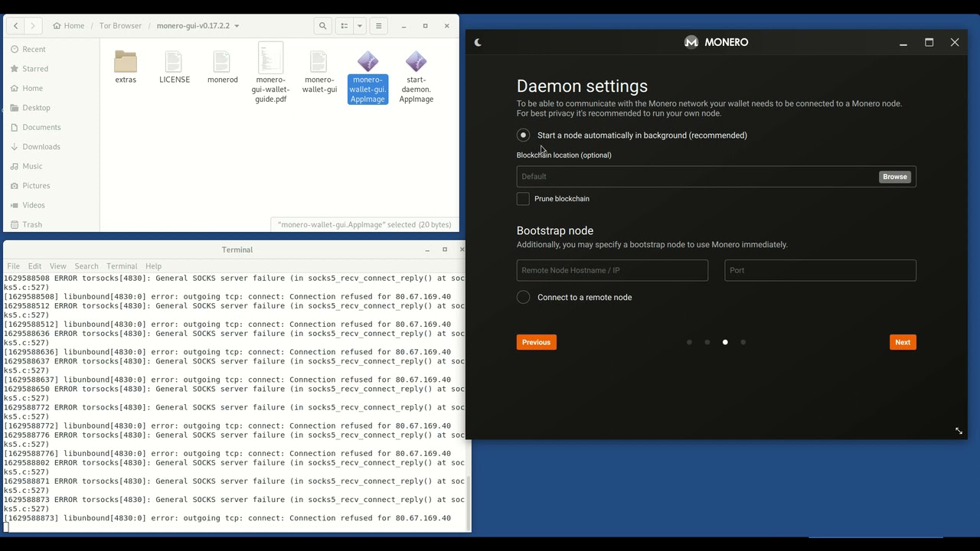
Task: Click first wizard progress dot
Action: point(689,342)
